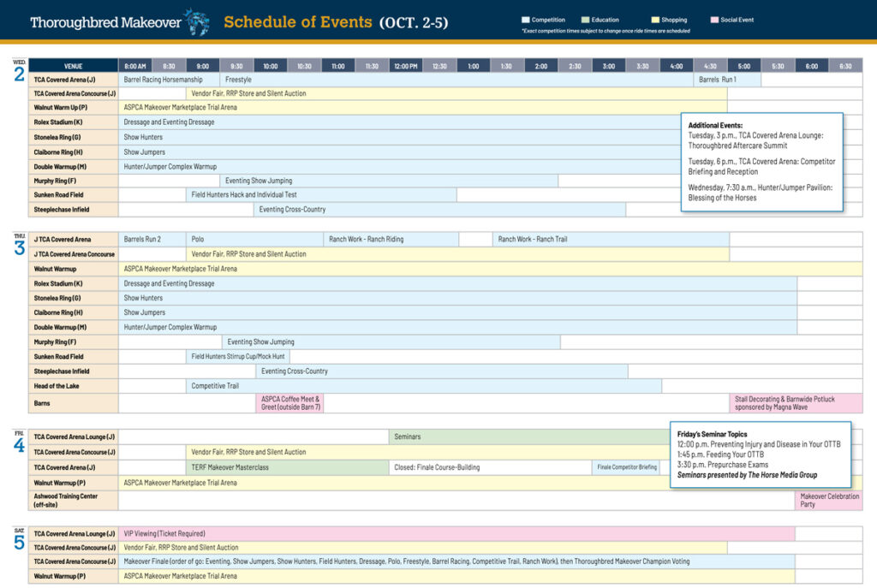Click 'Seminars presented by The Horse Media Group'

click(747, 475)
